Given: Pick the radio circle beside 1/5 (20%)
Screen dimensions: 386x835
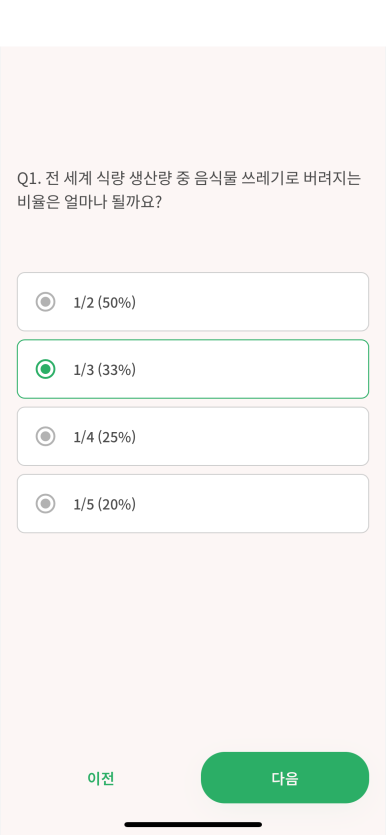Looking at the screenshot, I should [x=45, y=503].
